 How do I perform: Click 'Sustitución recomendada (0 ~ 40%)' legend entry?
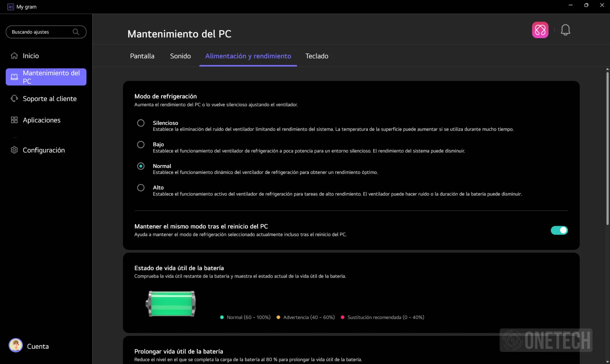click(x=382, y=317)
